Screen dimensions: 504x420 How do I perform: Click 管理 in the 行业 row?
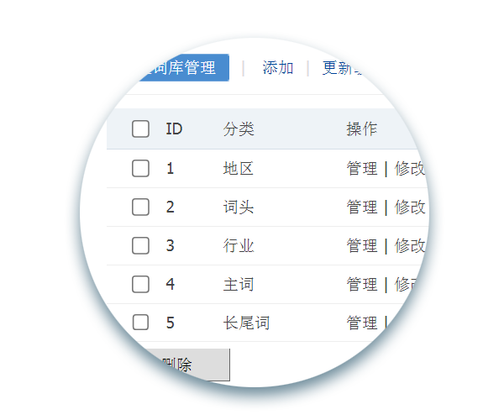coord(362,245)
